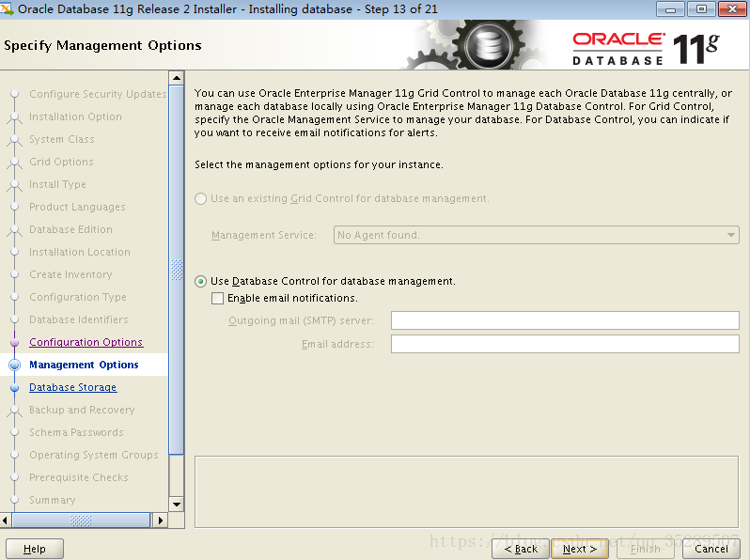
Task: Open the Management Service dropdown
Action: (537, 235)
